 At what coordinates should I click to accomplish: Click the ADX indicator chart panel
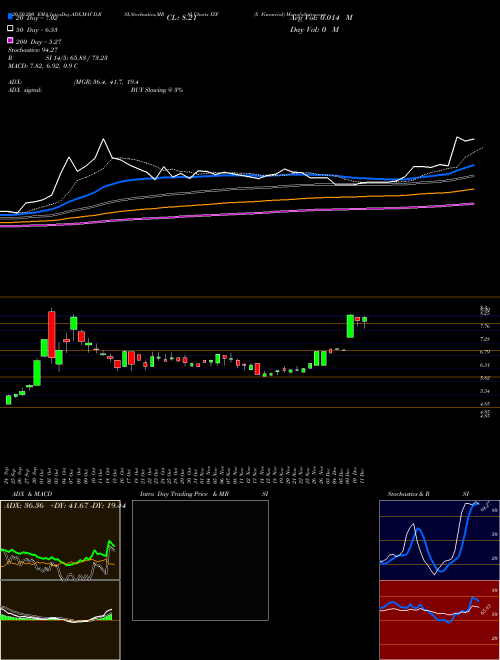tap(60, 540)
